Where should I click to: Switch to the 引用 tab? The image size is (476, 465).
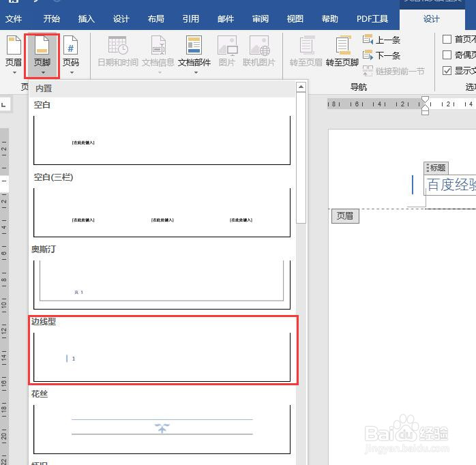pos(191,19)
